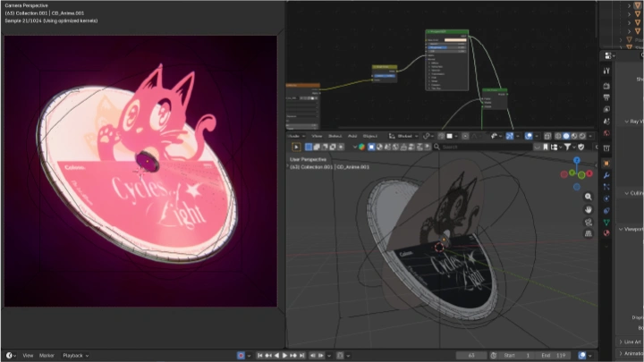This screenshot has height=362, width=644.
Task: Toggle camera view with the camera gizmo
Action: coord(588,222)
